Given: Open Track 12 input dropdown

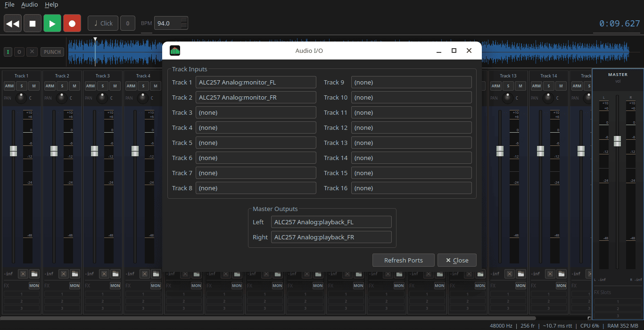Looking at the screenshot, I should coord(412,127).
